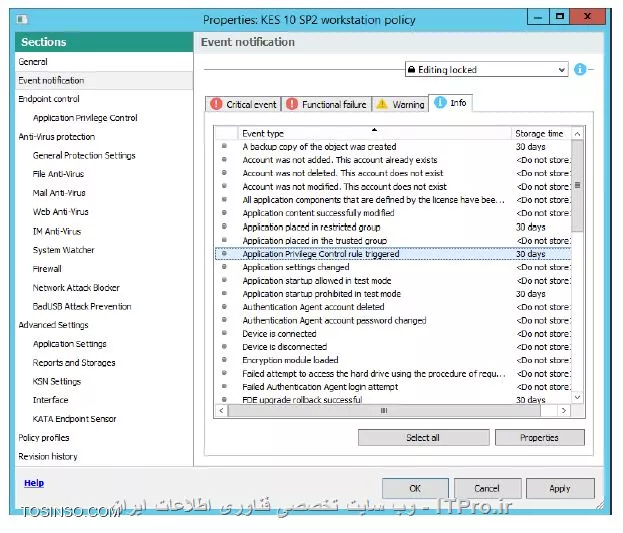The image size is (623, 533).
Task: Click the event list scroll up arrow
Action: [x=577, y=134]
